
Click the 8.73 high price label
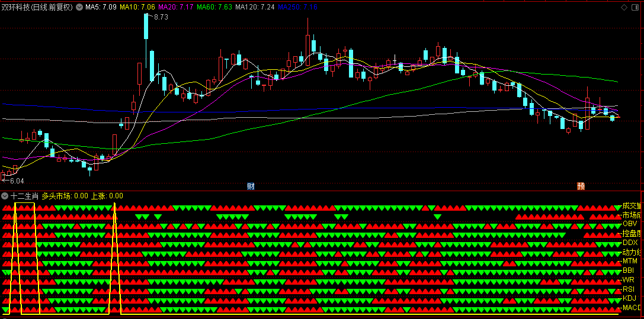coord(161,17)
